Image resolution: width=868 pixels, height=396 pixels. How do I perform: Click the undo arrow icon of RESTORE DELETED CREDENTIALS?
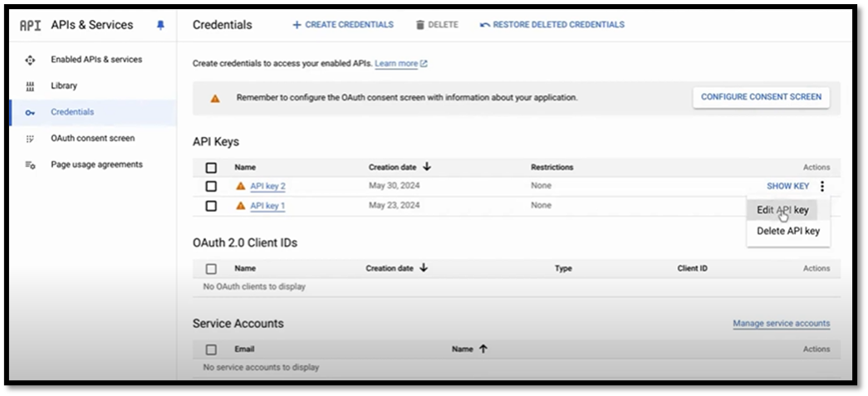pyautogui.click(x=485, y=25)
